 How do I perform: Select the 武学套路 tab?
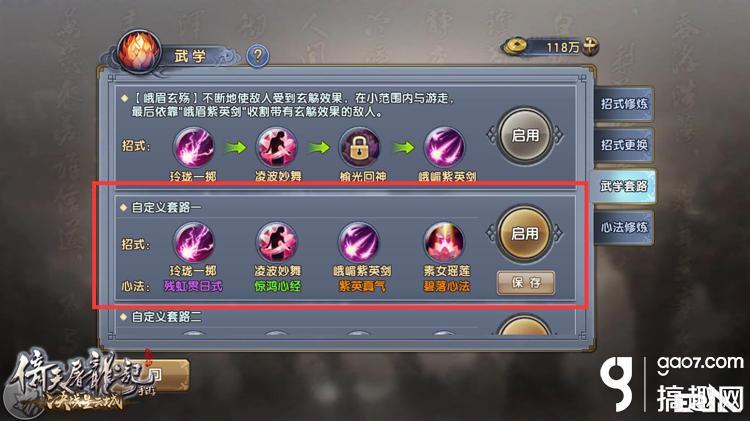624,186
